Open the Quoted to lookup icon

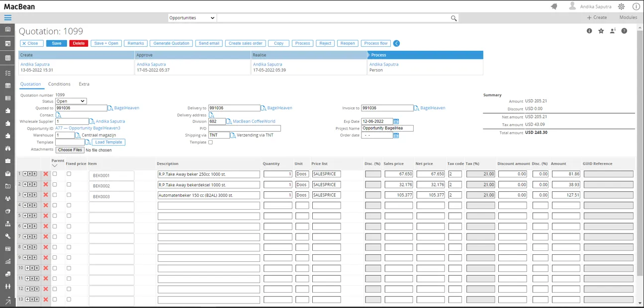pyautogui.click(x=110, y=108)
